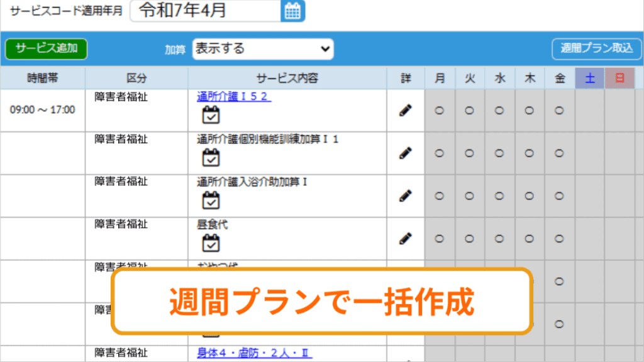Toggle Friday circle for 通所介護Ⅰ52
Viewport: 644px width, 362px height.
[559, 111]
